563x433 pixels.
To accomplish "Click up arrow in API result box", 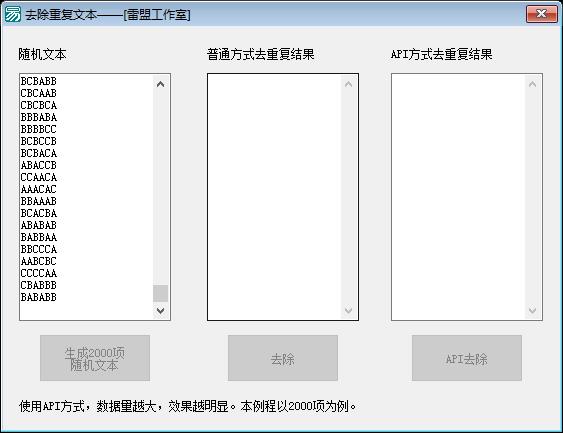I will point(532,84).
